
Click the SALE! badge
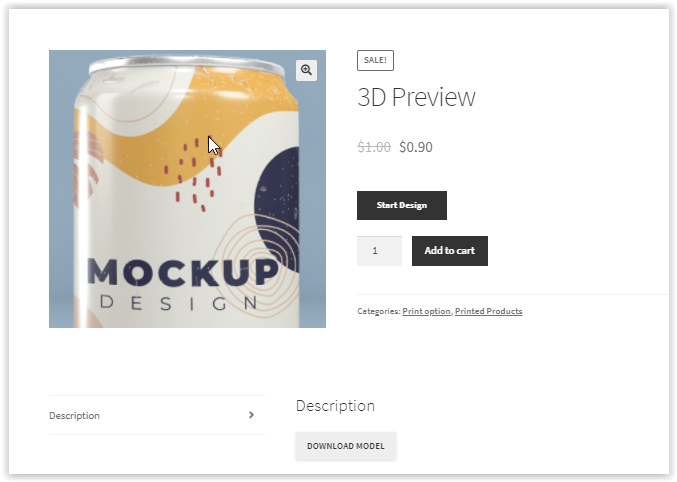[375, 60]
